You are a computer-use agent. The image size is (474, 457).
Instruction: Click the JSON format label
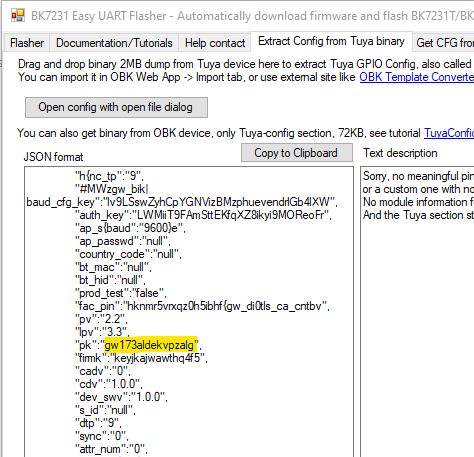(x=53, y=157)
